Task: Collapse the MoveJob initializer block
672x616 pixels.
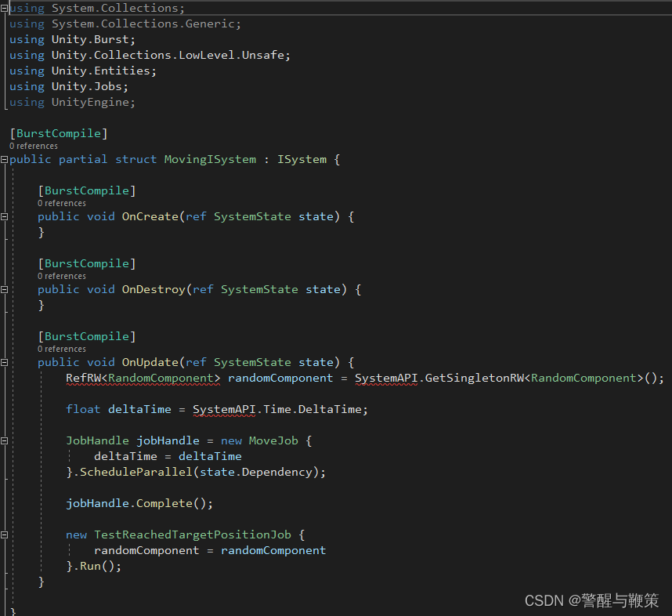Action: [3, 440]
